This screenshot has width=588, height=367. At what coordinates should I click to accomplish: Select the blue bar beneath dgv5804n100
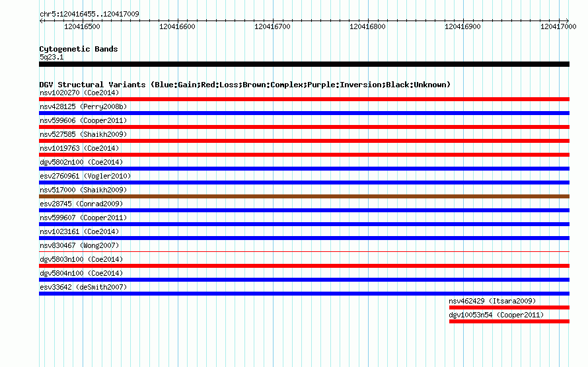point(304,280)
